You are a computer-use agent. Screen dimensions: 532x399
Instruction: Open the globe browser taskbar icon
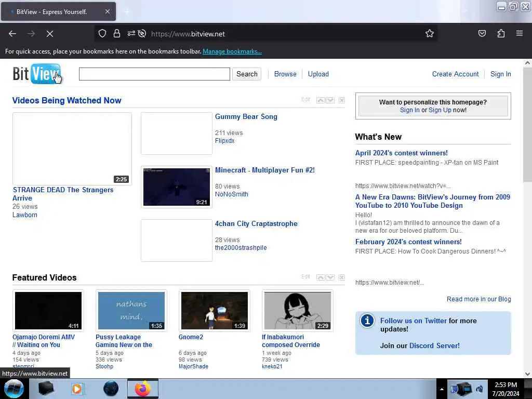[x=111, y=389]
